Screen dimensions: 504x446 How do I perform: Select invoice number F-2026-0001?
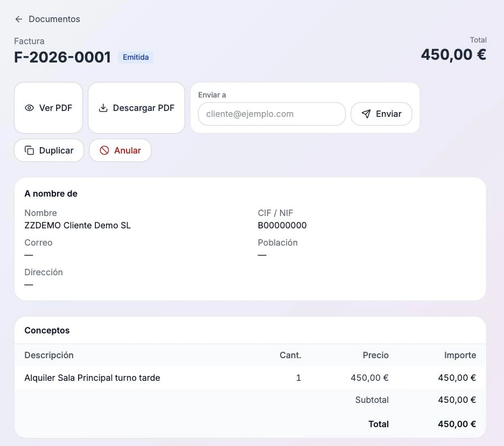tap(62, 57)
